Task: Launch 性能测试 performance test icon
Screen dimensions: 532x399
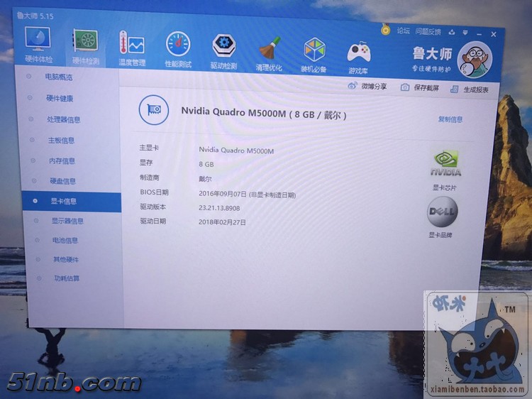Action: pyautogui.click(x=178, y=50)
